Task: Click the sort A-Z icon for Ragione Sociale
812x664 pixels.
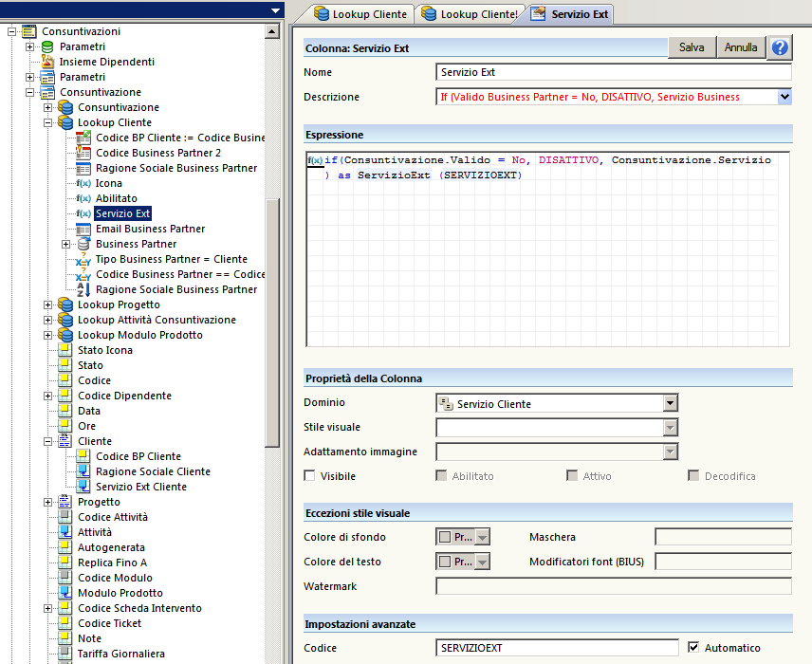Action: click(x=83, y=289)
